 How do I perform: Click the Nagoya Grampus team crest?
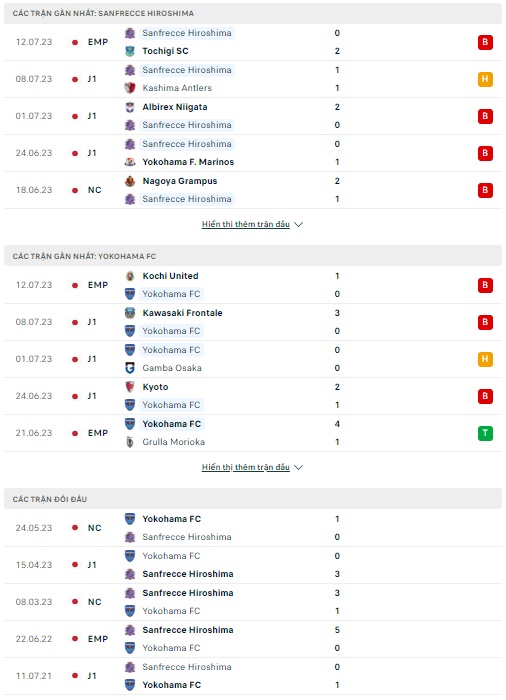[130, 181]
